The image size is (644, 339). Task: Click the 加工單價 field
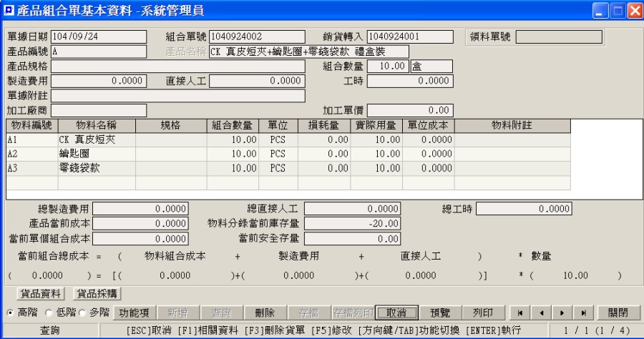410,110
